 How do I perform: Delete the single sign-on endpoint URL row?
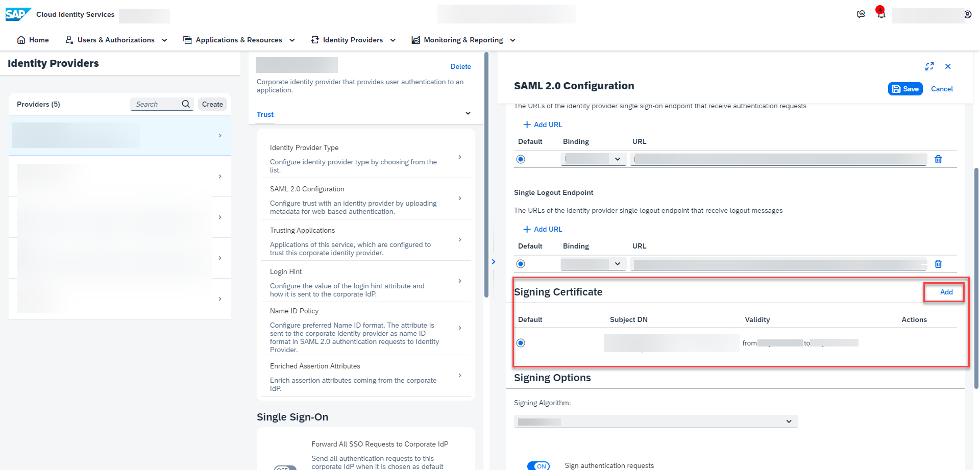[x=938, y=159]
